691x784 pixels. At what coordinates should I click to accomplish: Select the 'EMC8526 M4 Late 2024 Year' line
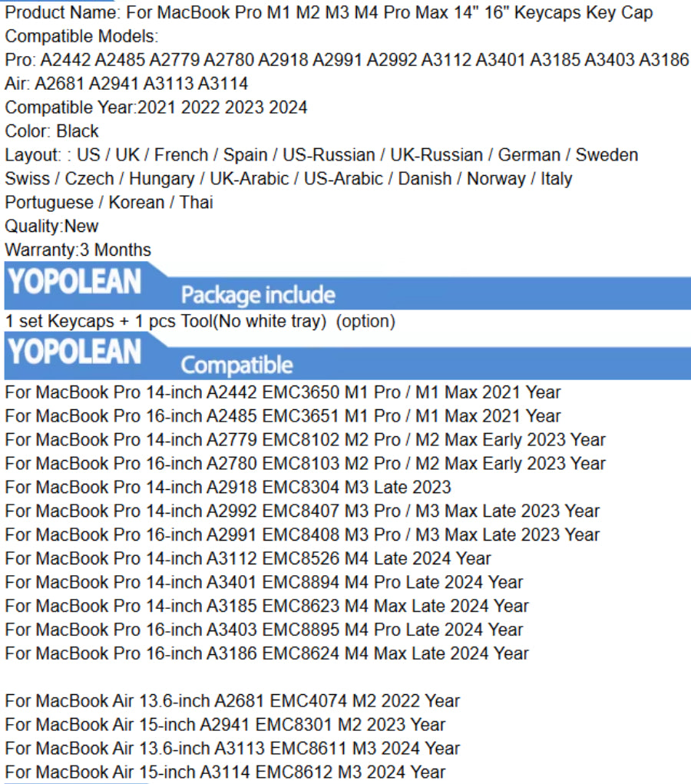[248, 558]
